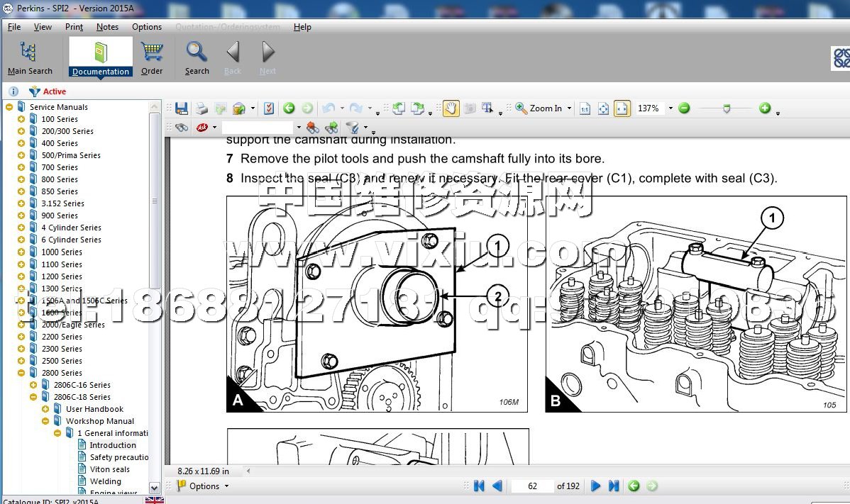Open the File menu
Viewport: 850px width, 504px height.
tap(14, 27)
